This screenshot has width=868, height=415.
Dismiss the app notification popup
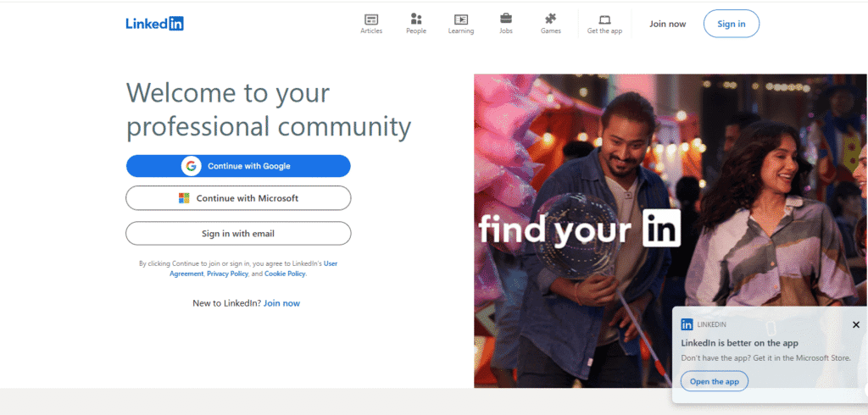[855, 324]
